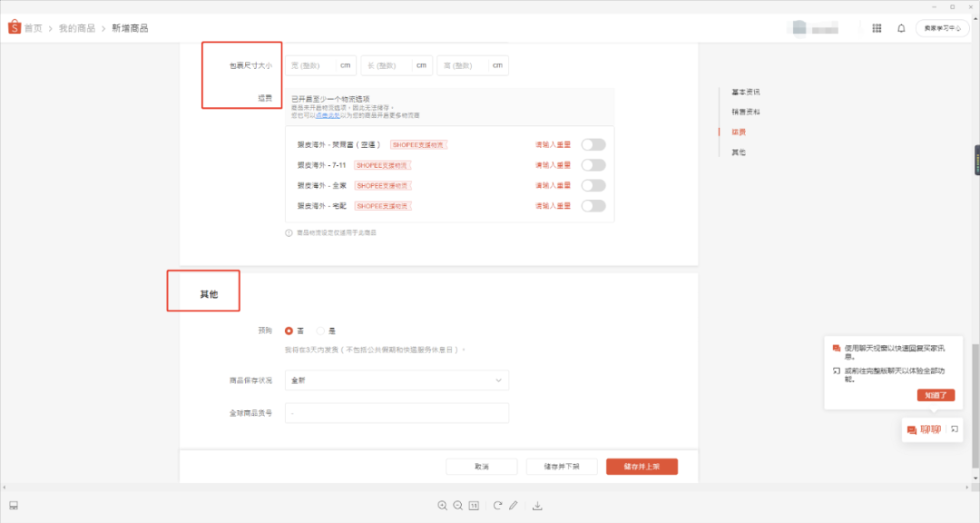Select 是 for the 预购 option
This screenshot has height=523, width=980.
(x=322, y=331)
